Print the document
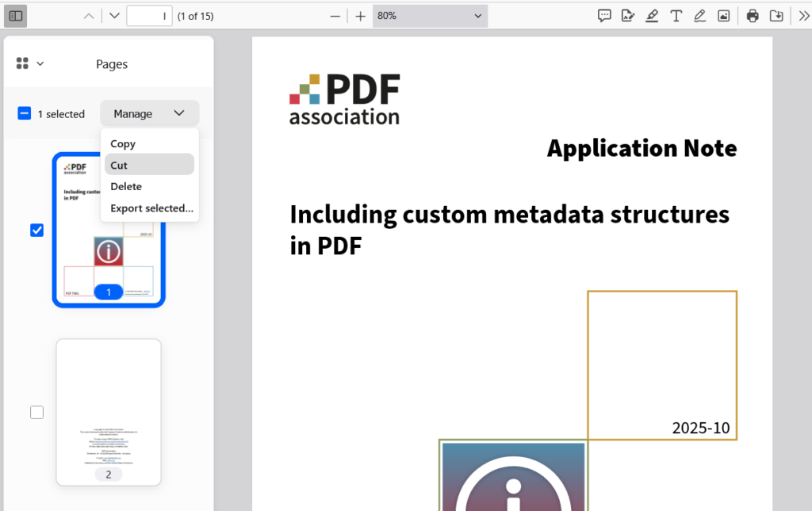The height and width of the screenshot is (511, 812). pos(752,15)
